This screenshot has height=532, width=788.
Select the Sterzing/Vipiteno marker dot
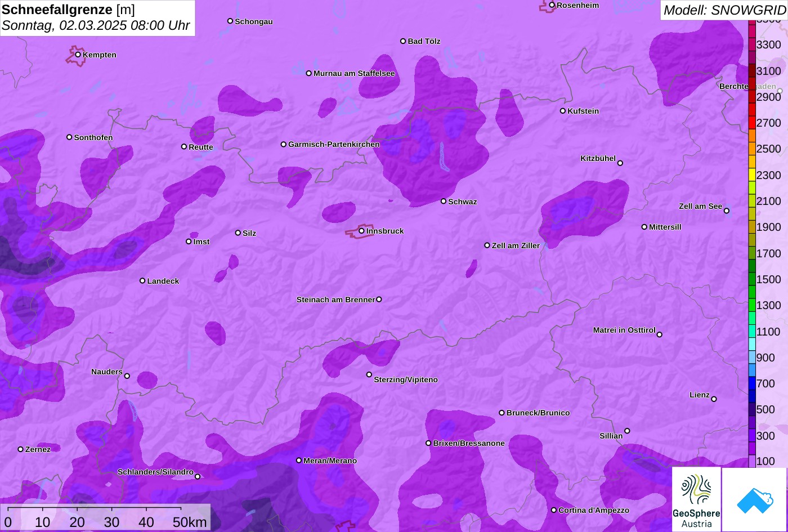369,374
